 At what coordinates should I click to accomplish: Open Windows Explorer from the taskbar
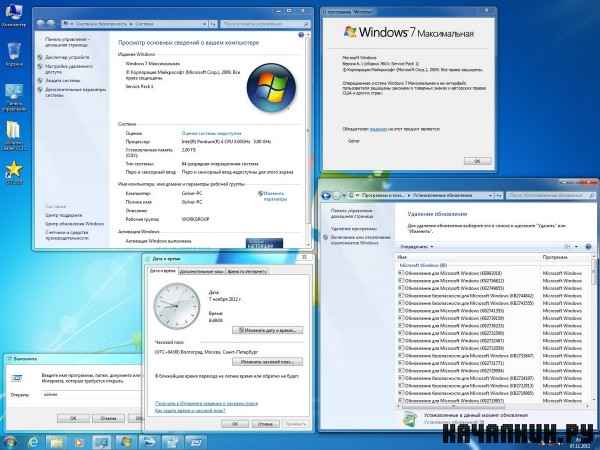(56, 442)
